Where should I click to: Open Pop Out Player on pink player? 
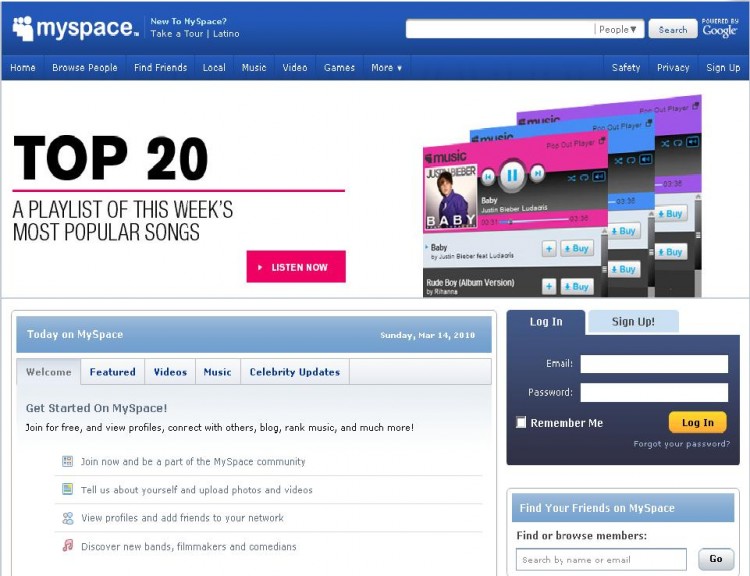(x=576, y=143)
